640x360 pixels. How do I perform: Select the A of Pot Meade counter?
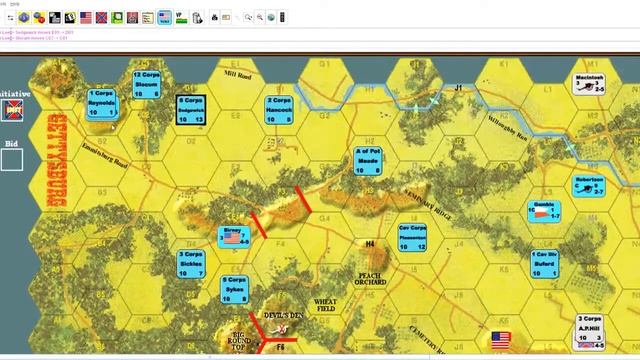point(368,161)
